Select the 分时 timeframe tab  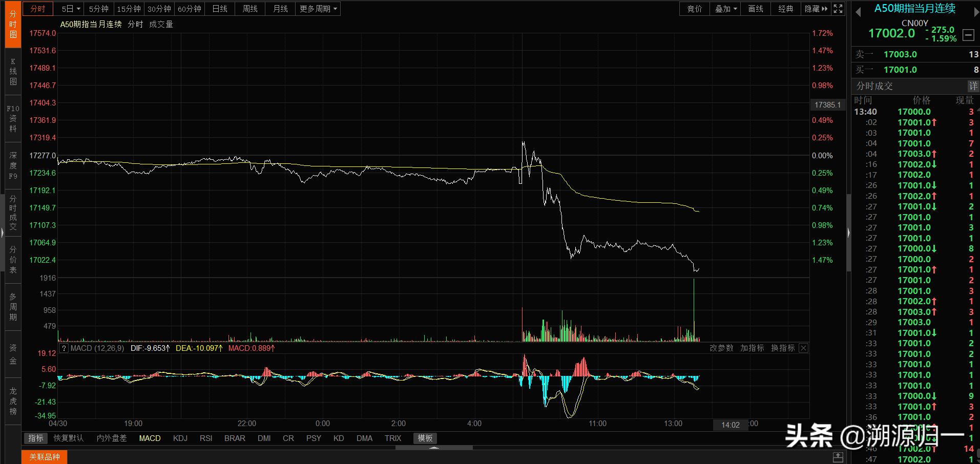point(38,9)
